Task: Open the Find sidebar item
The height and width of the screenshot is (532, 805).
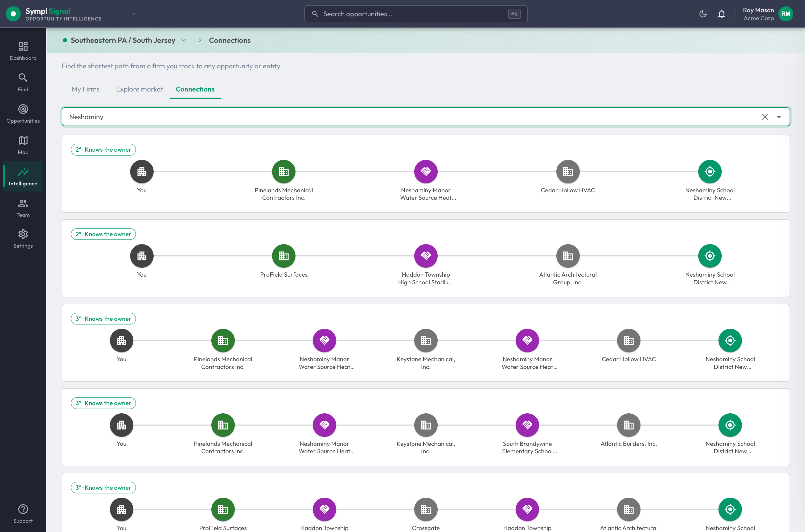Action: pyautogui.click(x=23, y=82)
